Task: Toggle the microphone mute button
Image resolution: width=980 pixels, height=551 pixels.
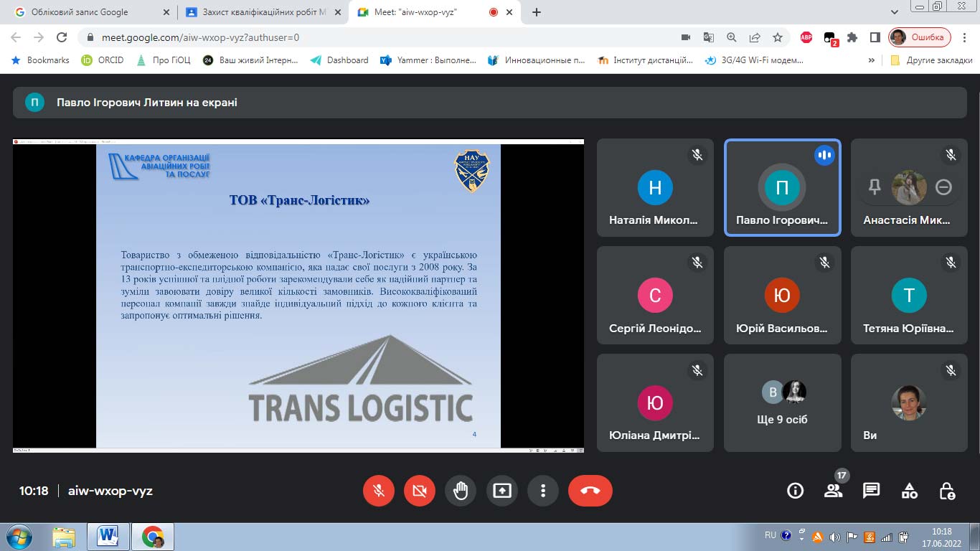Action: [x=379, y=491]
